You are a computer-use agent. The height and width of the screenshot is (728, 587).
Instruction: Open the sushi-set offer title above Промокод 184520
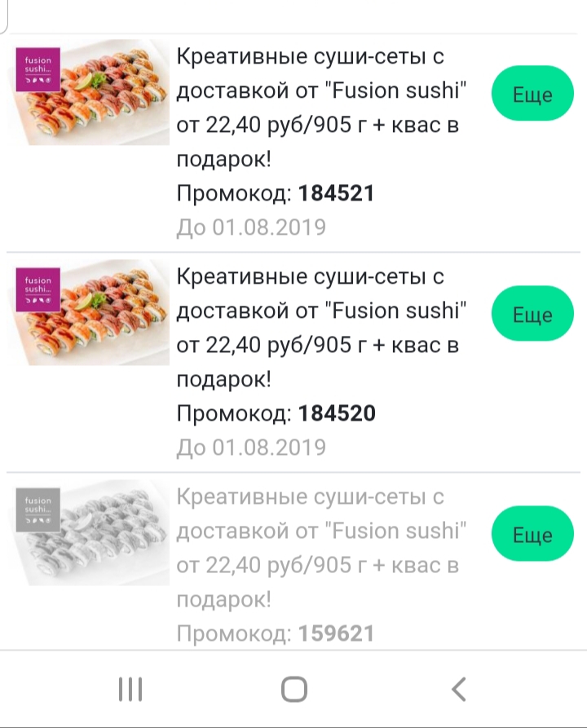[321, 329]
